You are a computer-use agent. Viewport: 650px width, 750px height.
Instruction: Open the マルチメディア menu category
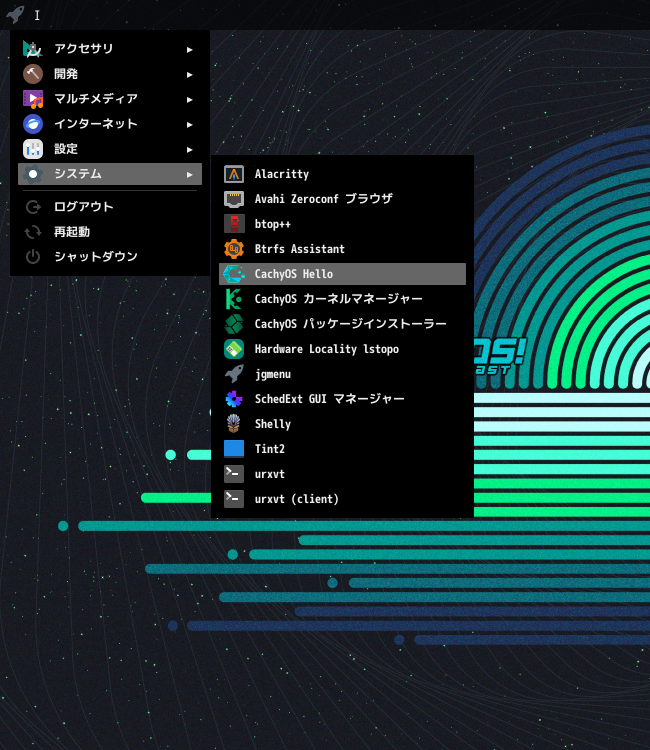click(x=110, y=99)
